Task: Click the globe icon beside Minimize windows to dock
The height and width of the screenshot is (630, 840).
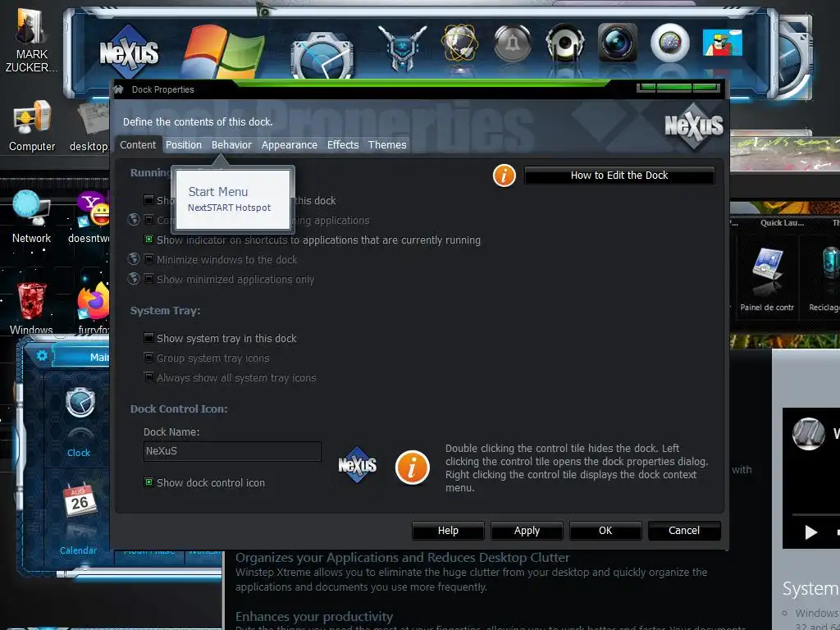Action: click(134, 259)
